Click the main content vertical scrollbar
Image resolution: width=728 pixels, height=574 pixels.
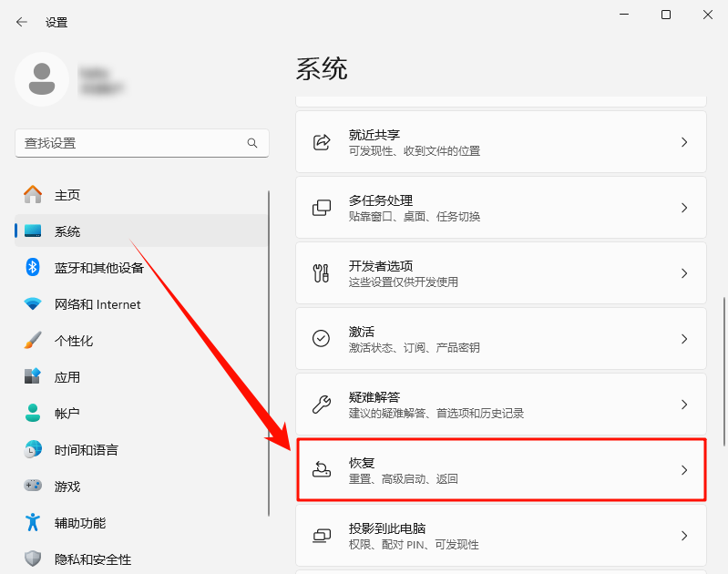pyautogui.click(x=723, y=372)
